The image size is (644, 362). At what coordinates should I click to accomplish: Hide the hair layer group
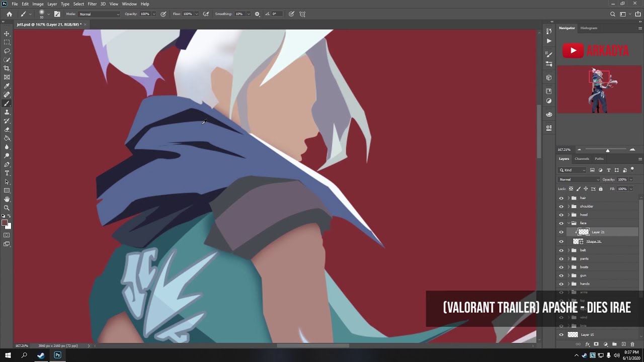click(561, 198)
